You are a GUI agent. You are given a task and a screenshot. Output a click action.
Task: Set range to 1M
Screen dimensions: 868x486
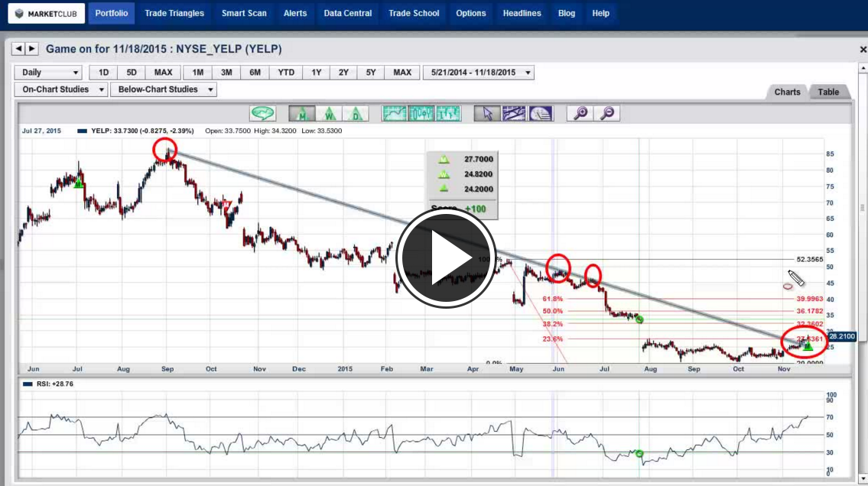[x=197, y=73]
